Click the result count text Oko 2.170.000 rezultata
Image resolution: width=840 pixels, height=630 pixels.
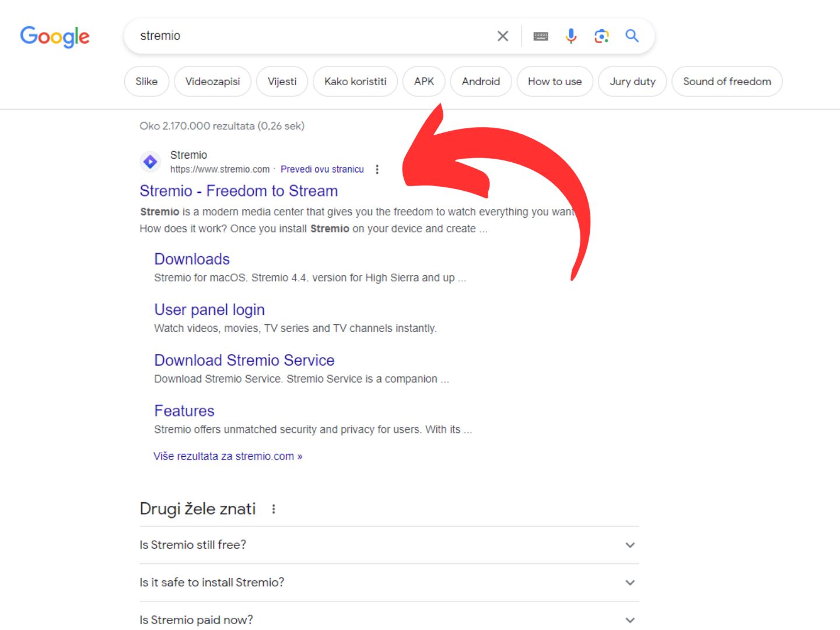tap(222, 126)
